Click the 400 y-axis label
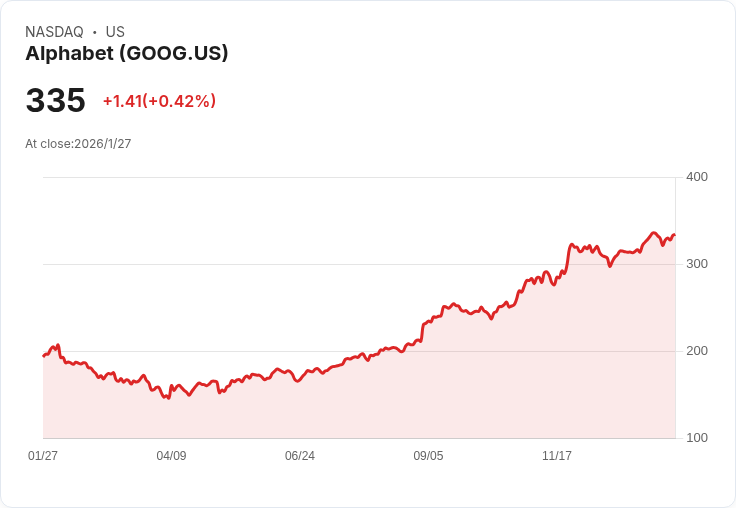 click(x=696, y=177)
